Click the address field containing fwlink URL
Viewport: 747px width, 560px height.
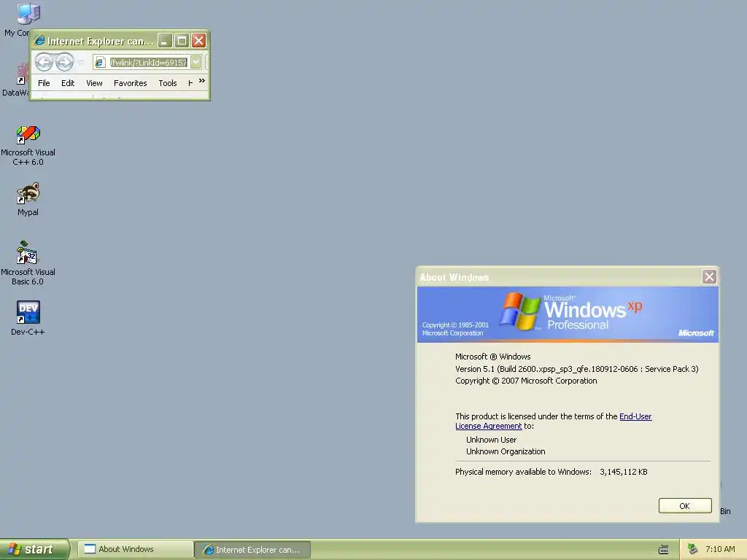148,63
